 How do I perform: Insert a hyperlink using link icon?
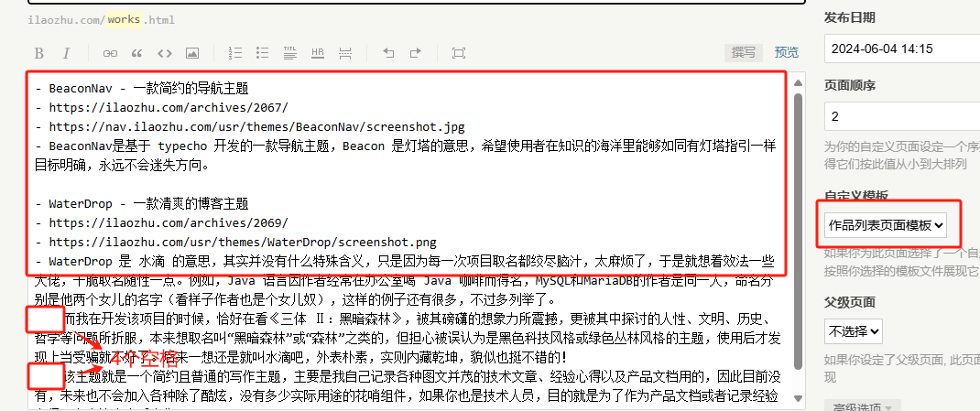click(x=110, y=53)
